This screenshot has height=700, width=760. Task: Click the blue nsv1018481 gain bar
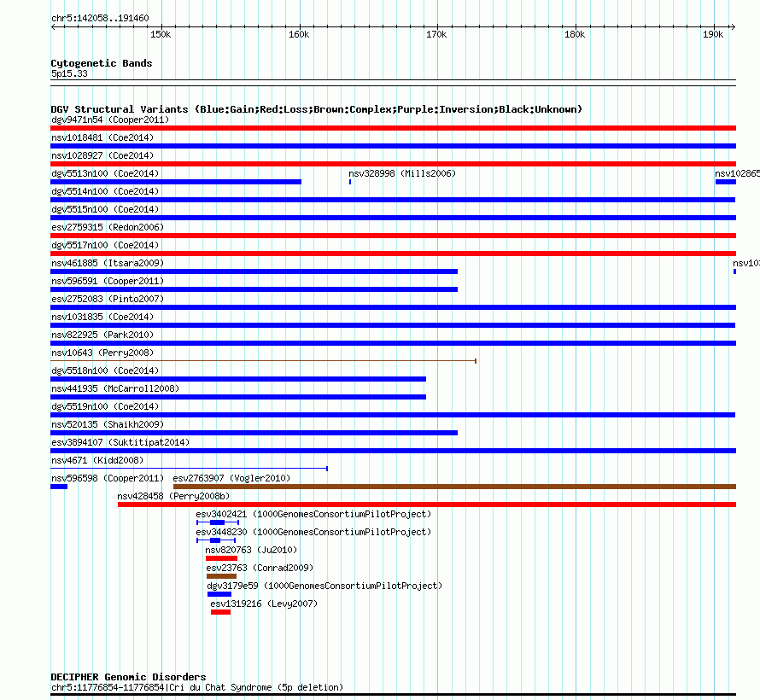(x=393, y=146)
